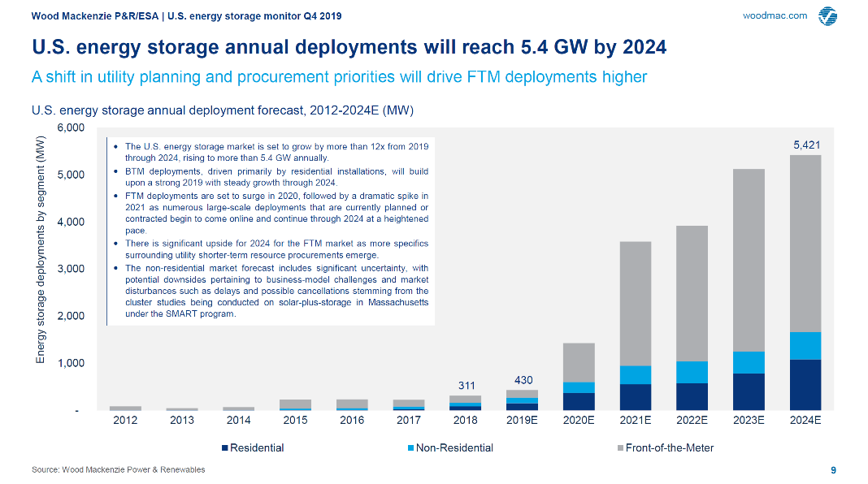Click the 2024E axis label
The width and height of the screenshot is (868, 484).
click(805, 421)
